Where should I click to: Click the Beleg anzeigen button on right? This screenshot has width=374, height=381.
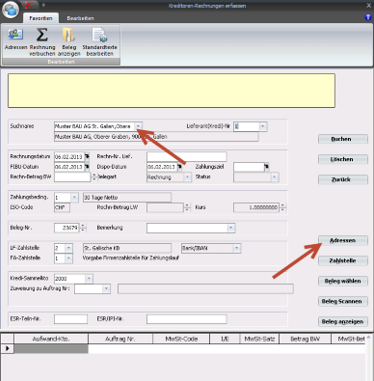343,322
